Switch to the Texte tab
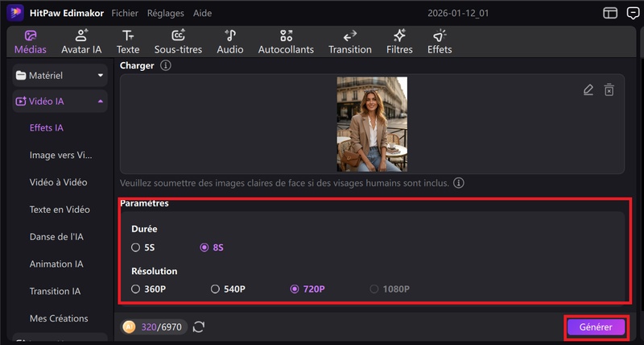The width and height of the screenshot is (644, 345). (128, 42)
